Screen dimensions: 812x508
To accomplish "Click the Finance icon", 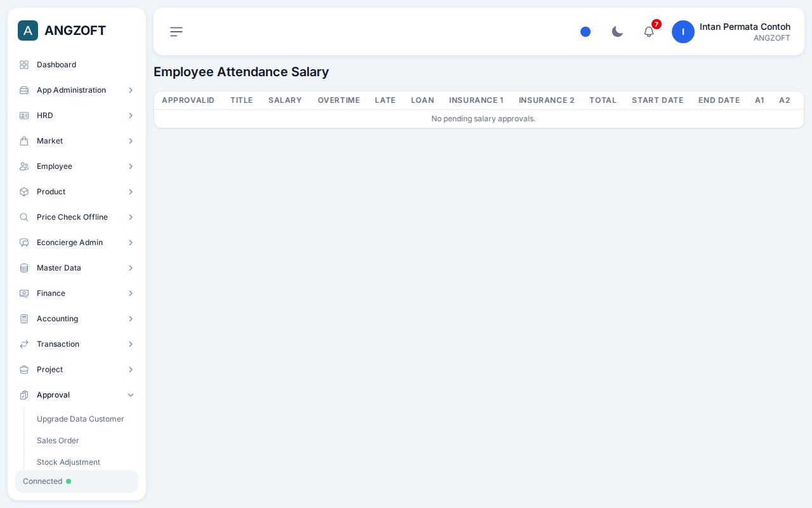I will [x=24, y=293].
